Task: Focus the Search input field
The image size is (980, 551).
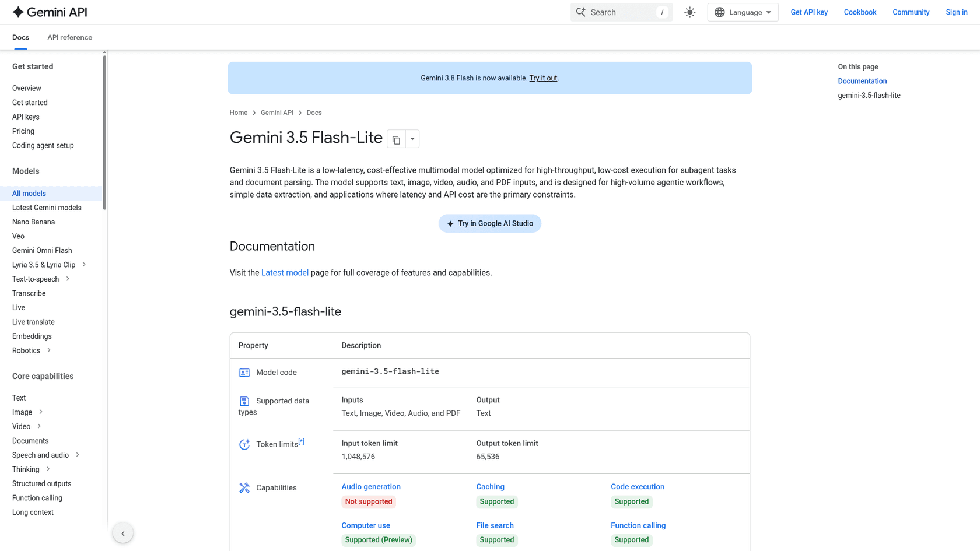Action: click(621, 12)
